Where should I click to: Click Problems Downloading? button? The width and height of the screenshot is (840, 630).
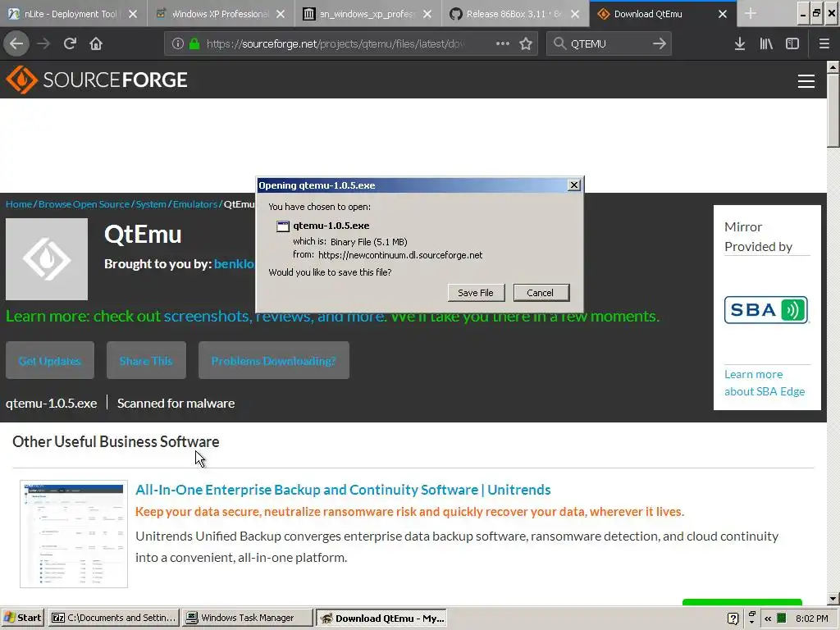point(274,361)
